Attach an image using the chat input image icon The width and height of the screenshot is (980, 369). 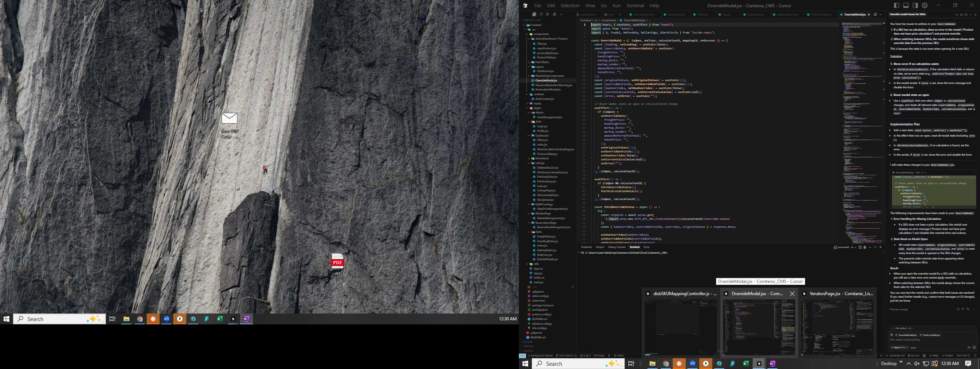[x=969, y=347]
